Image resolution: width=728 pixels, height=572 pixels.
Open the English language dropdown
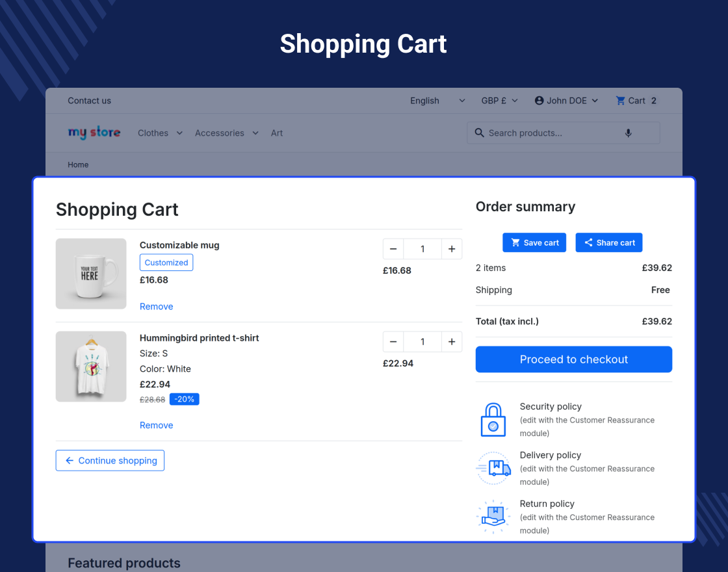(x=437, y=101)
